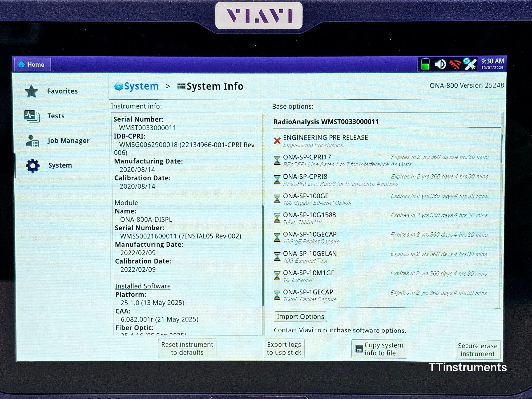Click Secure erase instrument
Image resolution: width=532 pixels, height=399 pixels.
click(477, 349)
